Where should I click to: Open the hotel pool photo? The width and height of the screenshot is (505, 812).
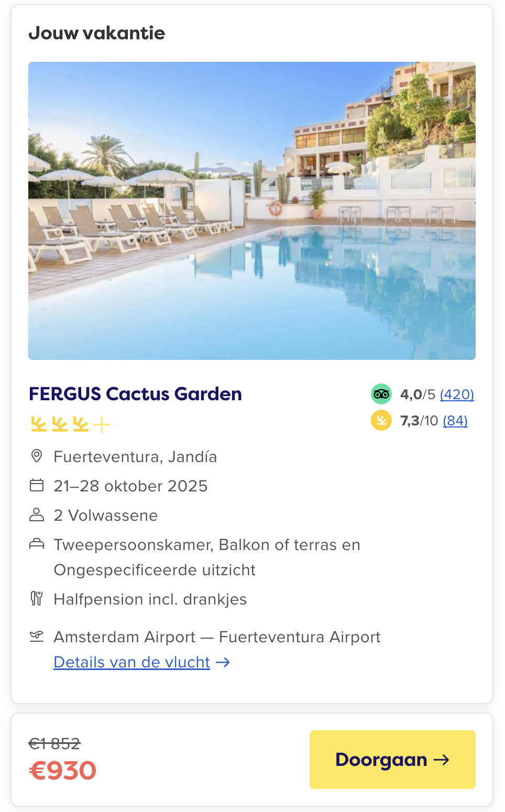[x=252, y=211]
